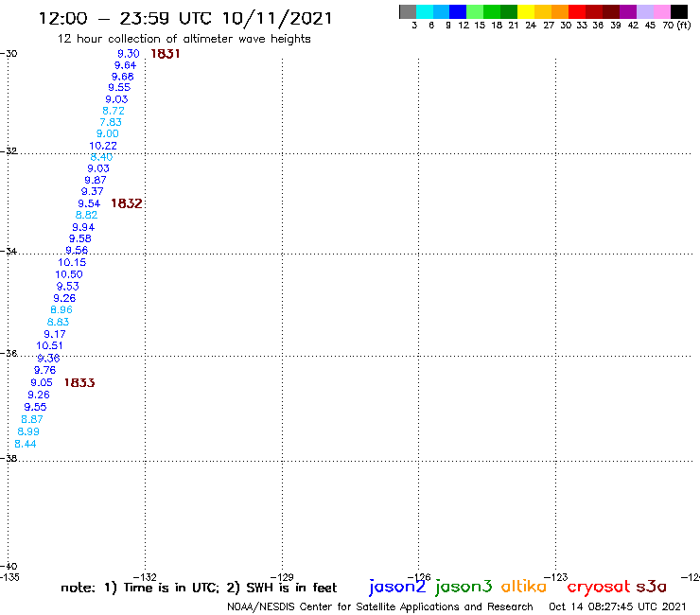Click the 10.50 wave height reading
Screen dimensions: 700x615
click(x=69, y=274)
